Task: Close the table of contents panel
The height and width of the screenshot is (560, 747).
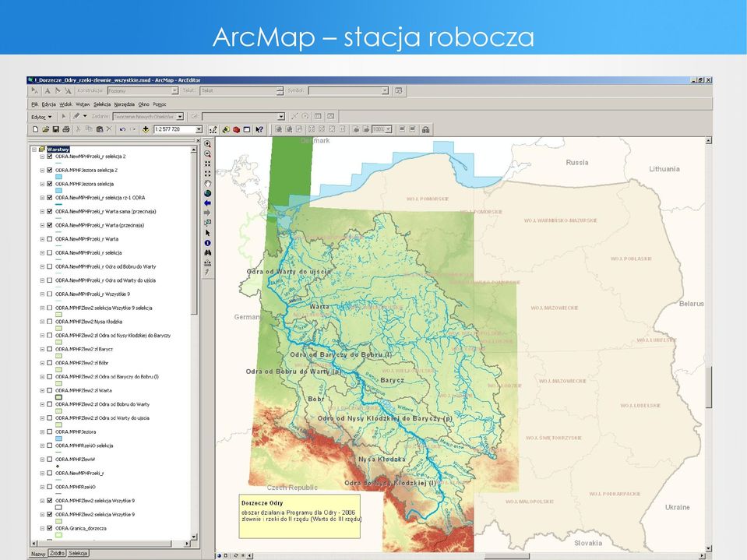Action: [197, 140]
